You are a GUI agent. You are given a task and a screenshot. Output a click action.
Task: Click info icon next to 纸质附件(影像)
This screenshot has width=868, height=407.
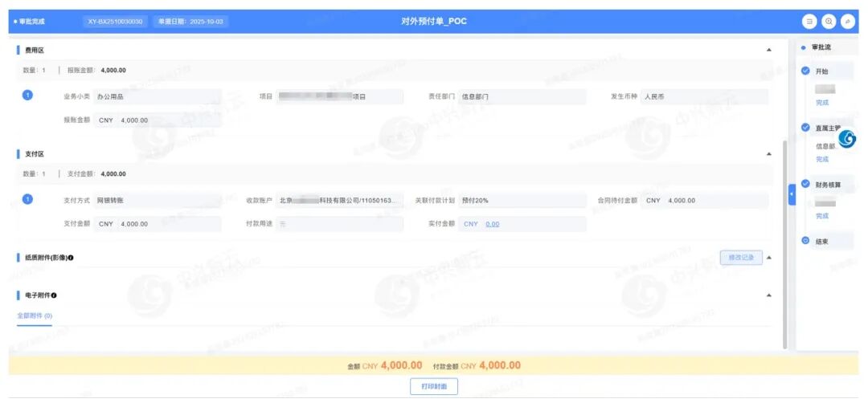(x=72, y=258)
